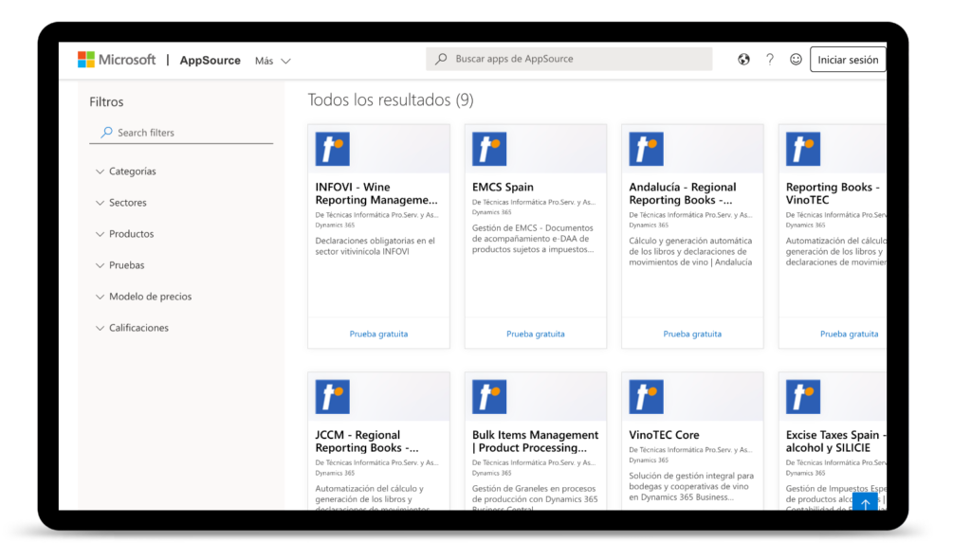Expand the Productos filter
The height and width of the screenshot is (560, 971).
click(x=125, y=234)
